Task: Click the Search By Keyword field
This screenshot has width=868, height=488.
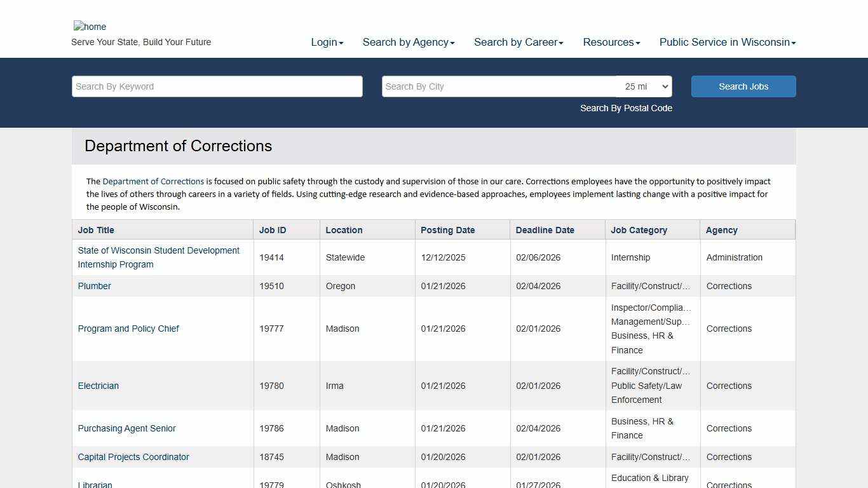Action: 217,86
